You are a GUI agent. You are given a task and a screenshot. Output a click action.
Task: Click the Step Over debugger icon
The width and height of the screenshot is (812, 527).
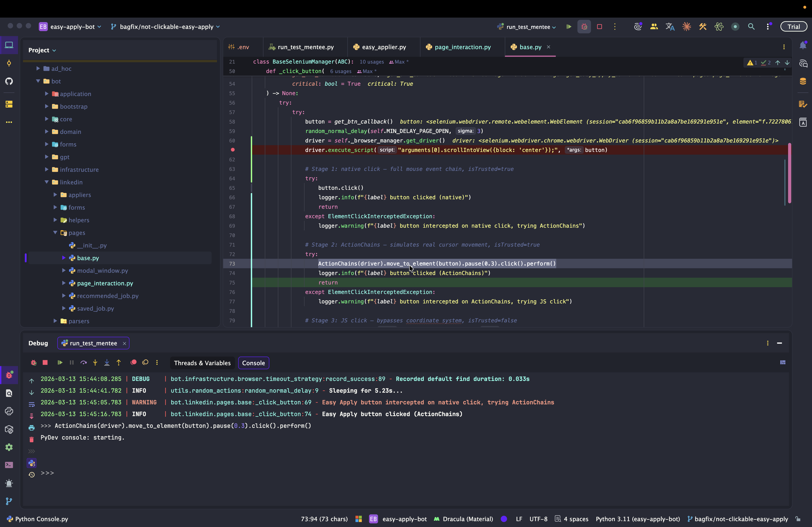coord(84,362)
